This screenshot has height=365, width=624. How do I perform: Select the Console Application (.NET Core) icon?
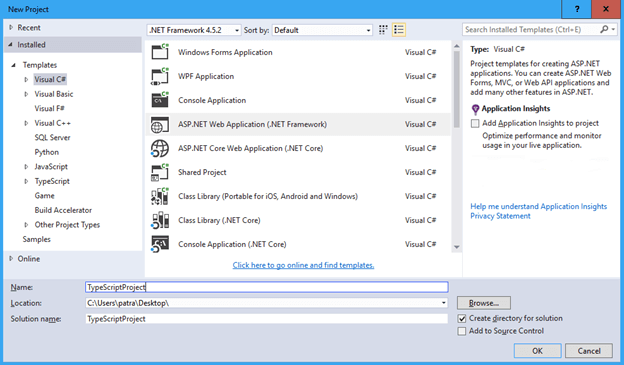(160, 244)
